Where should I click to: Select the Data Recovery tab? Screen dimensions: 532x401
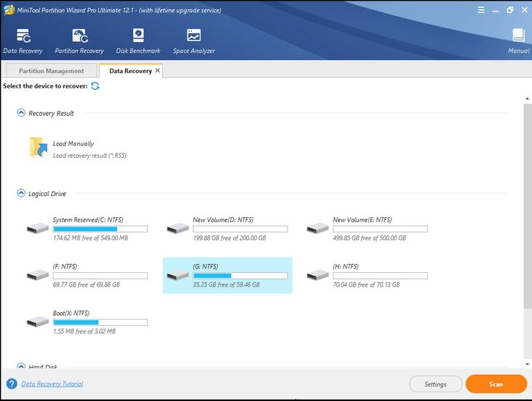click(130, 71)
